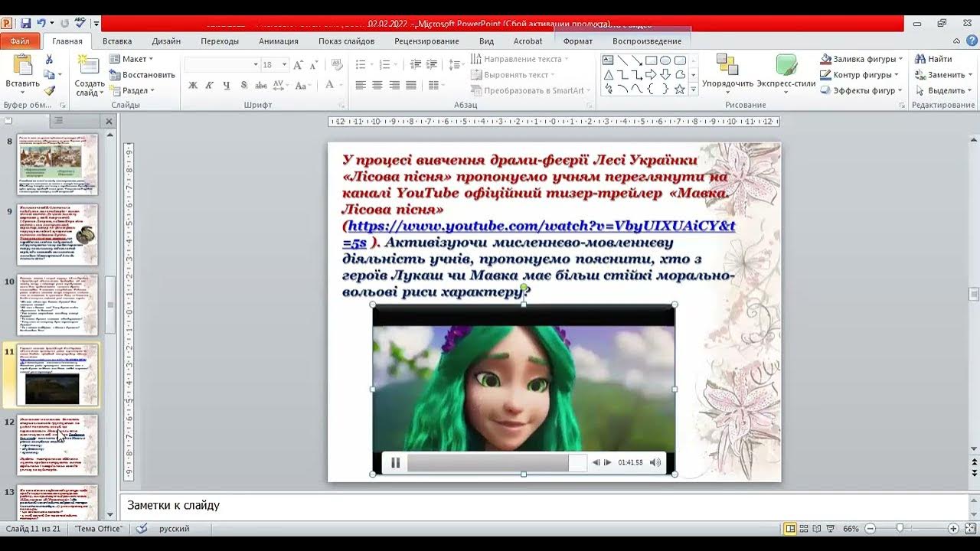Switch to the Воспроизведение tab
This screenshot has height=551, width=980.
pyautogui.click(x=647, y=41)
